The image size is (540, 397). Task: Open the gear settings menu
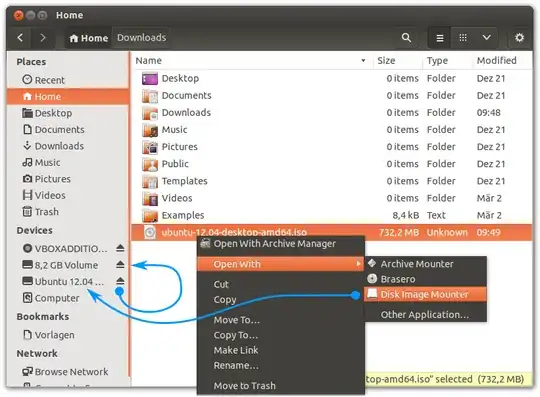[519, 38]
